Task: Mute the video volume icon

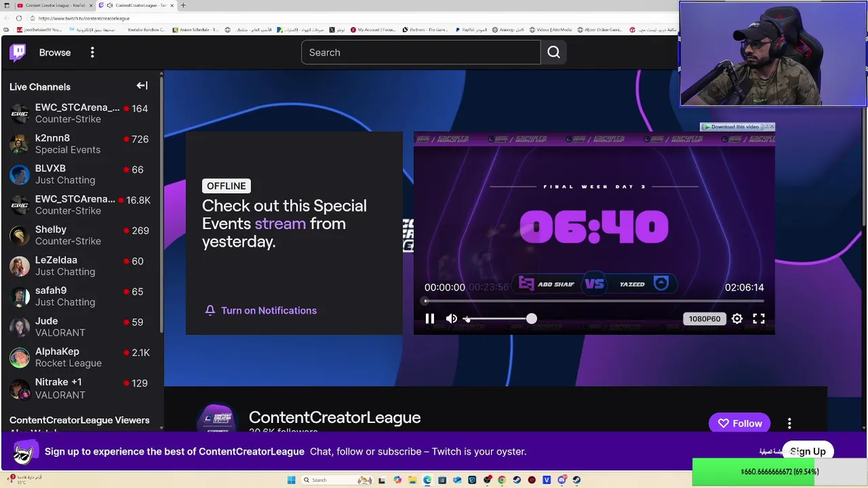Action: [x=452, y=319]
